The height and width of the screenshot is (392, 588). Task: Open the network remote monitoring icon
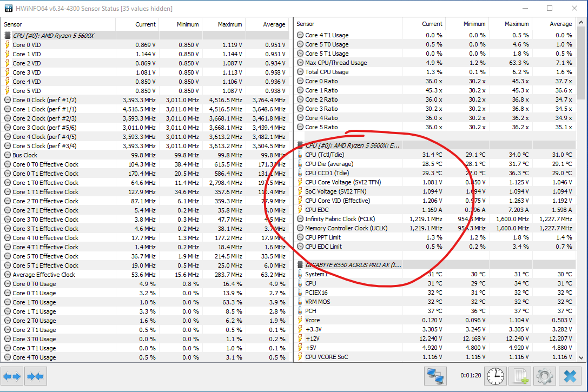tap(435, 376)
